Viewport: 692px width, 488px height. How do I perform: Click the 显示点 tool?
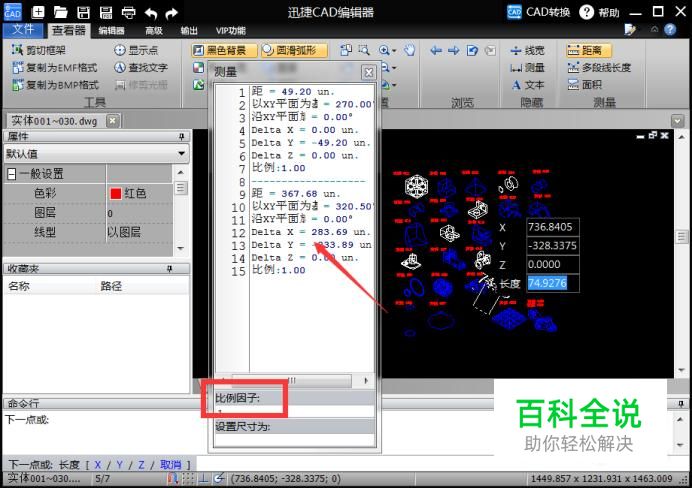point(136,50)
